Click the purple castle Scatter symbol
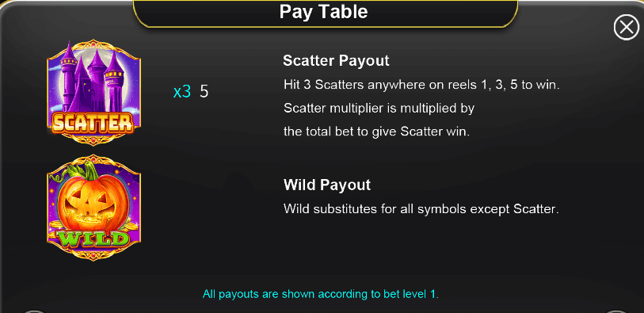This screenshot has width=644, height=313. coord(94,92)
